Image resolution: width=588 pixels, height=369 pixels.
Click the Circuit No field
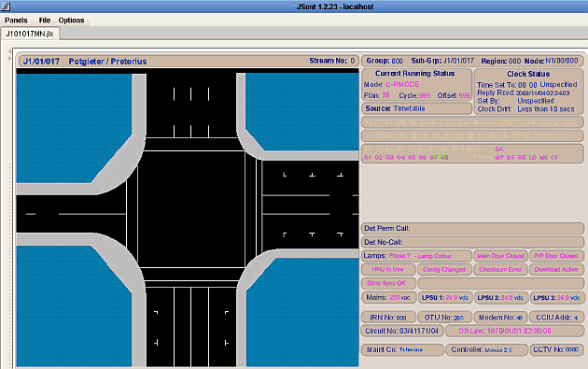point(402,331)
